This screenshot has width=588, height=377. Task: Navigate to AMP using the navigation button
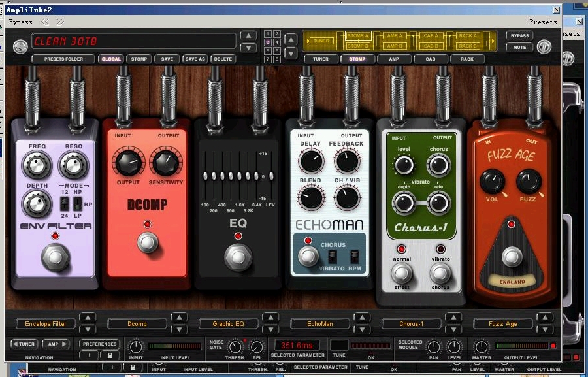56,344
